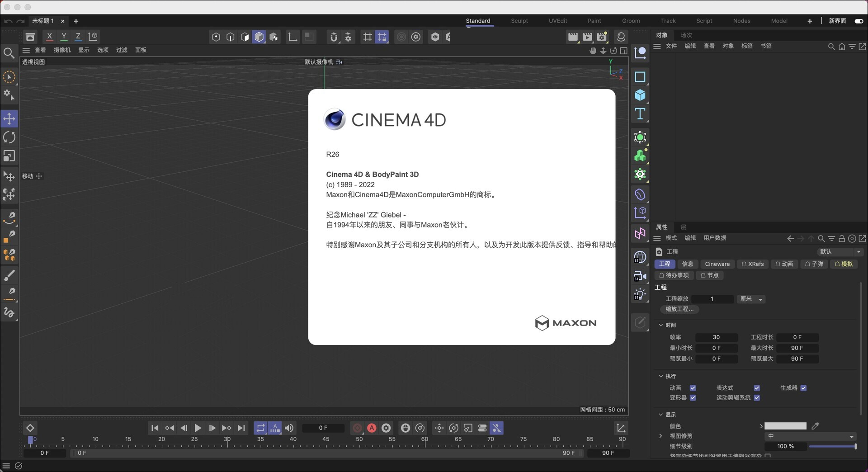Image resolution: width=868 pixels, height=472 pixels.
Task: Open timeline graph icon at right
Action: [x=621, y=428]
